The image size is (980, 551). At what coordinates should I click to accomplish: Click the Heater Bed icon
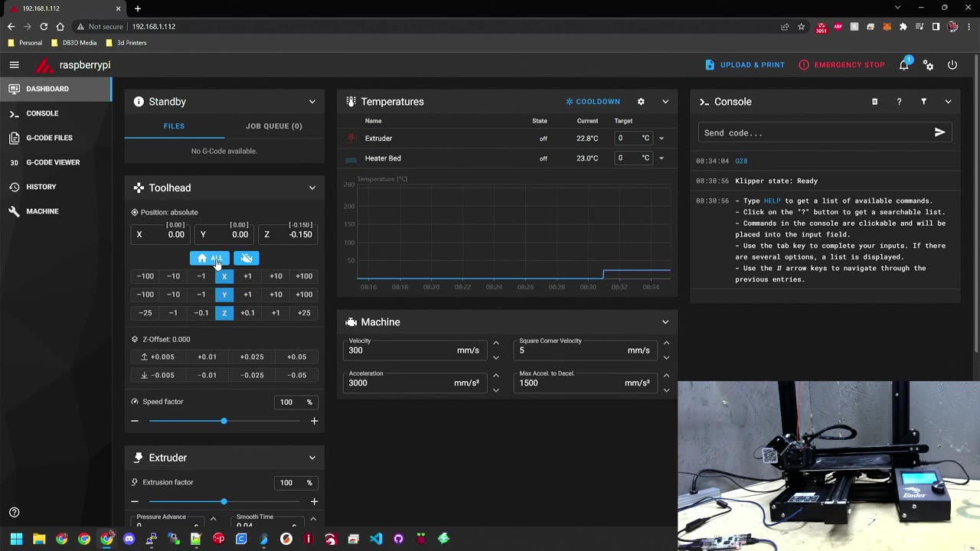coord(351,158)
